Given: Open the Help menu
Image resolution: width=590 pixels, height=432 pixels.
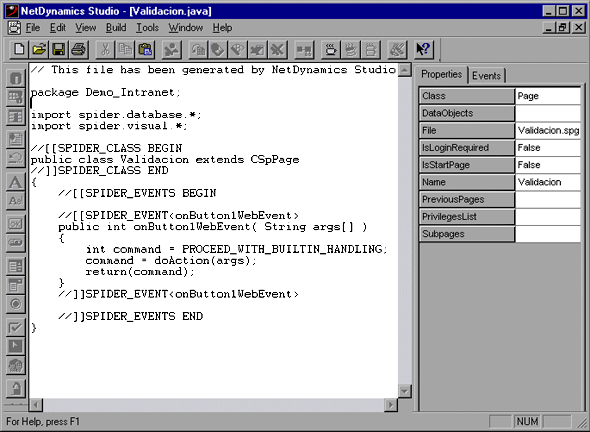Looking at the screenshot, I should coord(222,28).
